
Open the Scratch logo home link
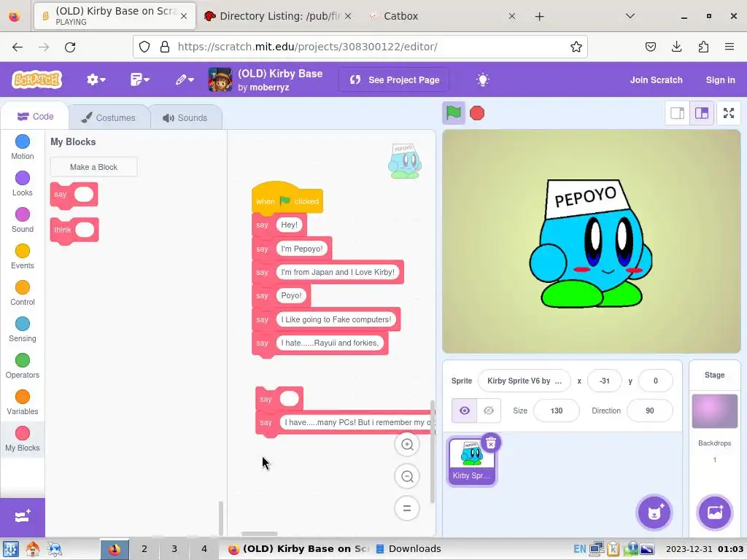37,79
